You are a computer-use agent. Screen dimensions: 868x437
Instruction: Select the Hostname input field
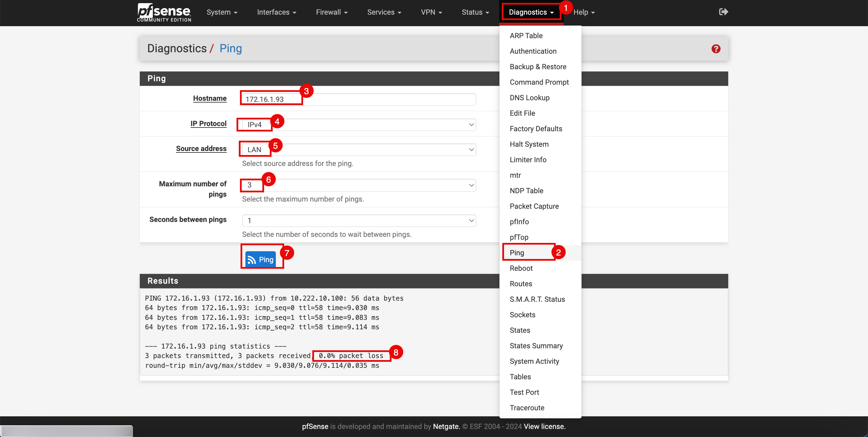[x=359, y=99]
